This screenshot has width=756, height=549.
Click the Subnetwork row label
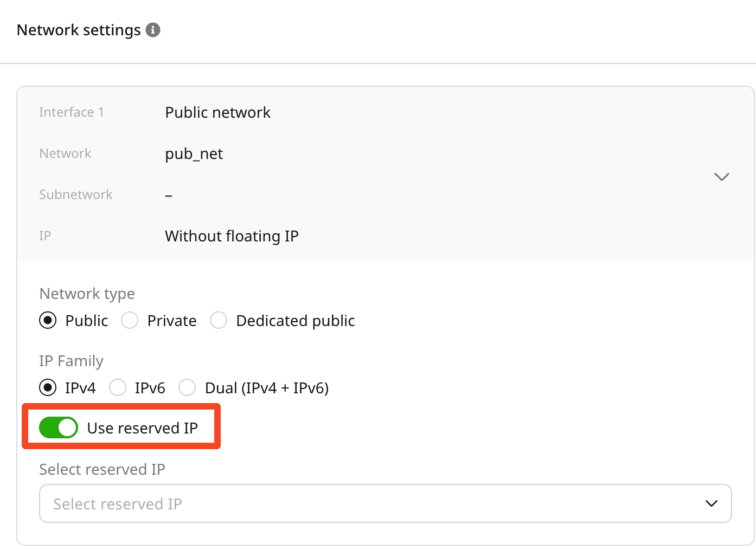click(x=75, y=195)
